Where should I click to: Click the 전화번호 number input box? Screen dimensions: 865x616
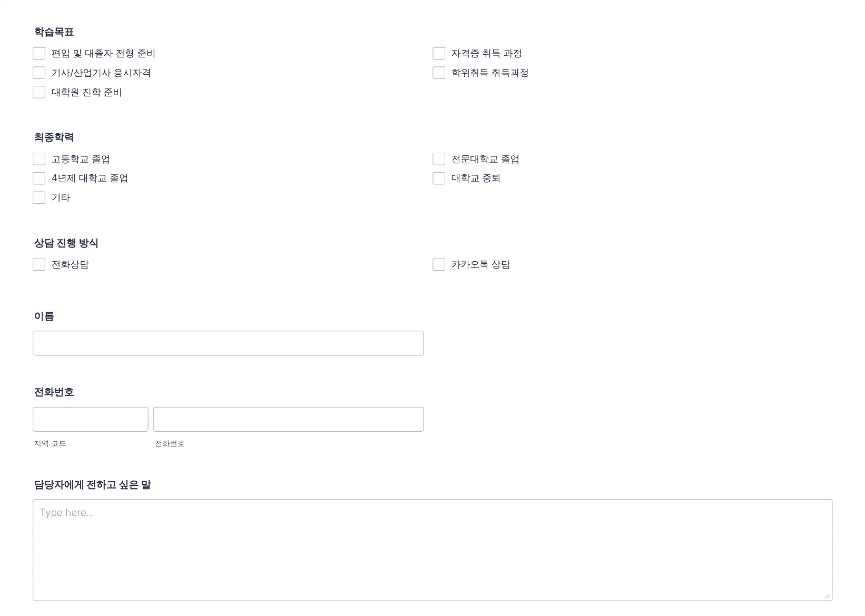point(289,419)
